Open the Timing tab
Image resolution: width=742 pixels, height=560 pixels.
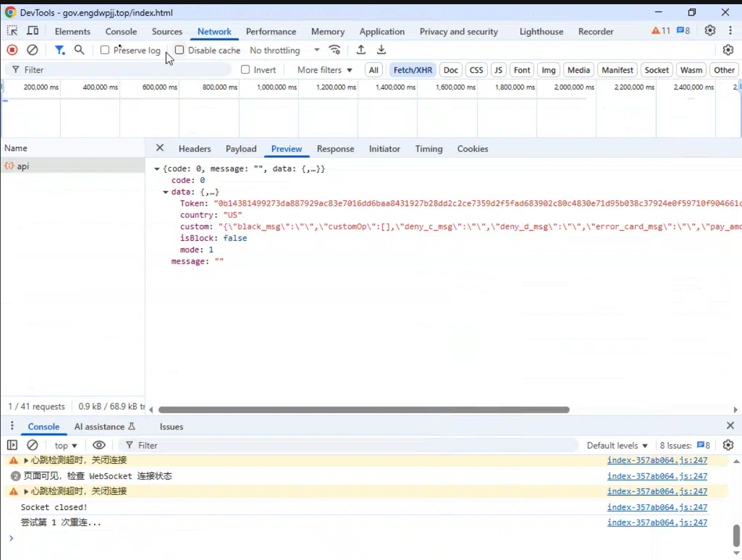pyautogui.click(x=429, y=149)
